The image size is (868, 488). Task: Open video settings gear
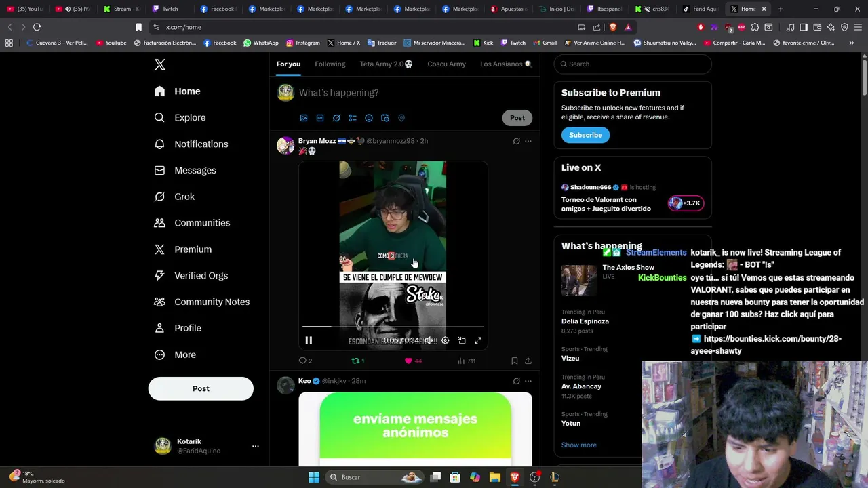tap(446, 340)
